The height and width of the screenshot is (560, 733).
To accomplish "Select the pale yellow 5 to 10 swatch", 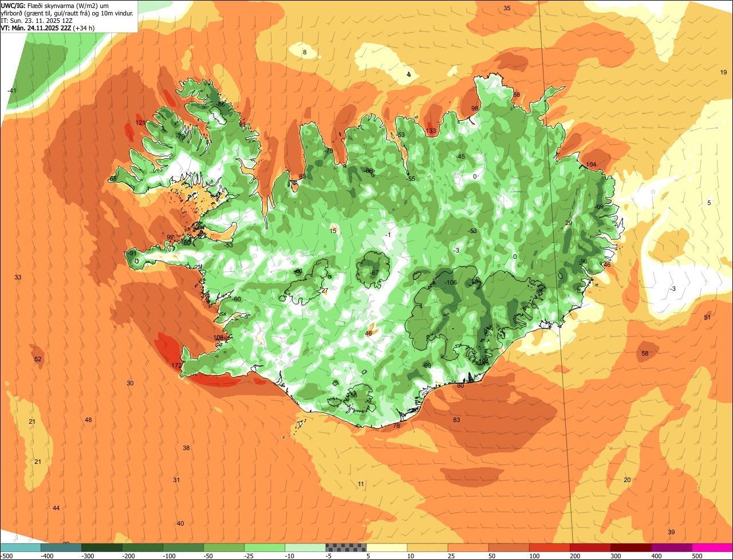I will [387, 547].
